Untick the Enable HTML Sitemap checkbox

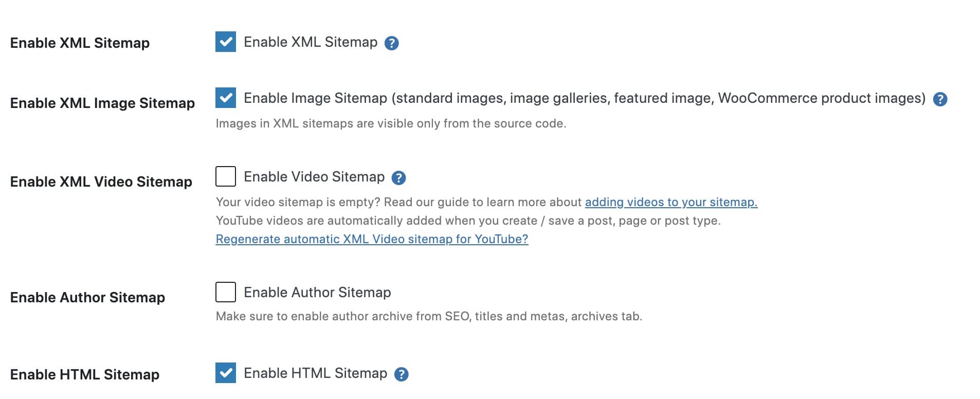coord(226,373)
